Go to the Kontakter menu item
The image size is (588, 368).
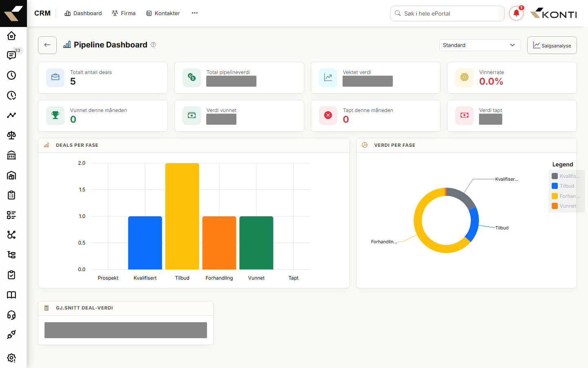pos(163,13)
